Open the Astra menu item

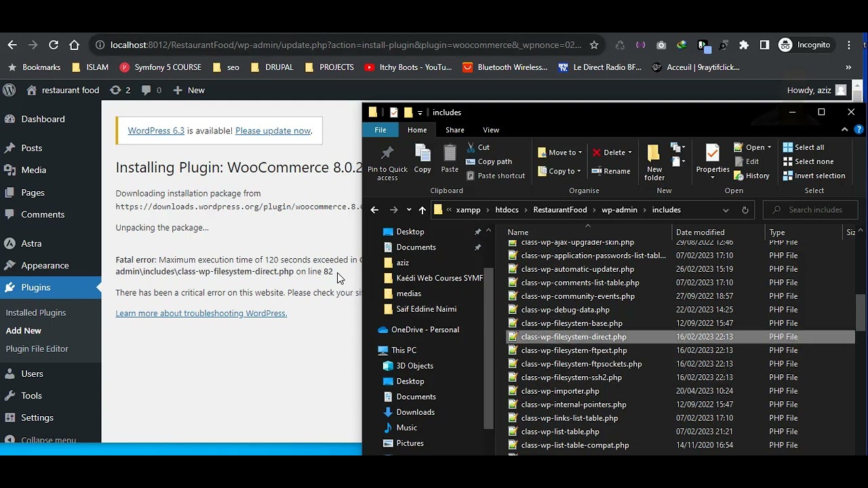(x=31, y=243)
